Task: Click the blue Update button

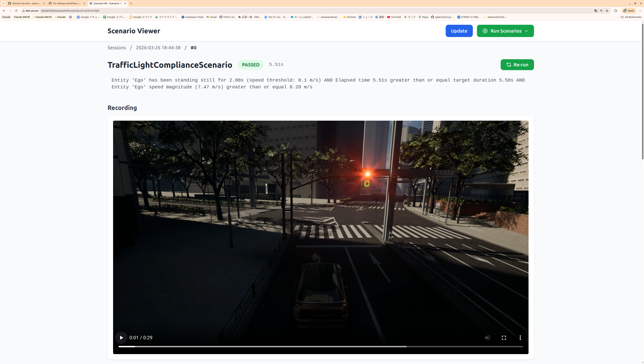Action: [x=459, y=31]
